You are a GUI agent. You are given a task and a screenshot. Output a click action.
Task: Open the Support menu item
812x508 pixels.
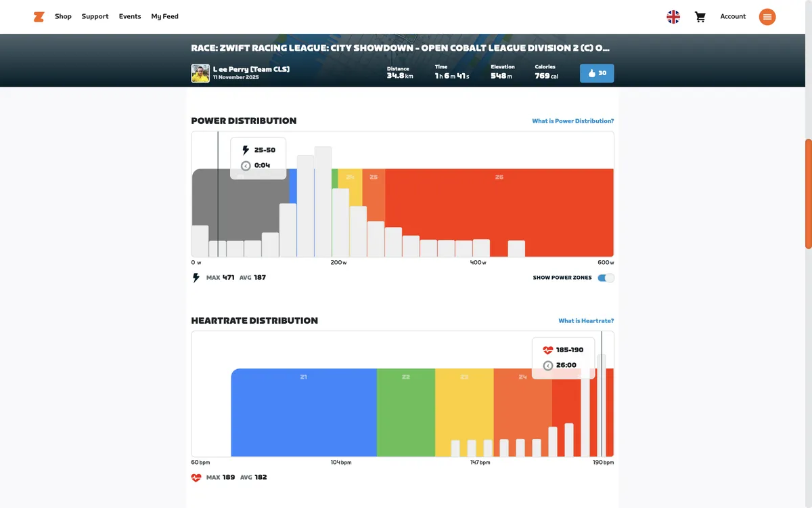[95, 16]
